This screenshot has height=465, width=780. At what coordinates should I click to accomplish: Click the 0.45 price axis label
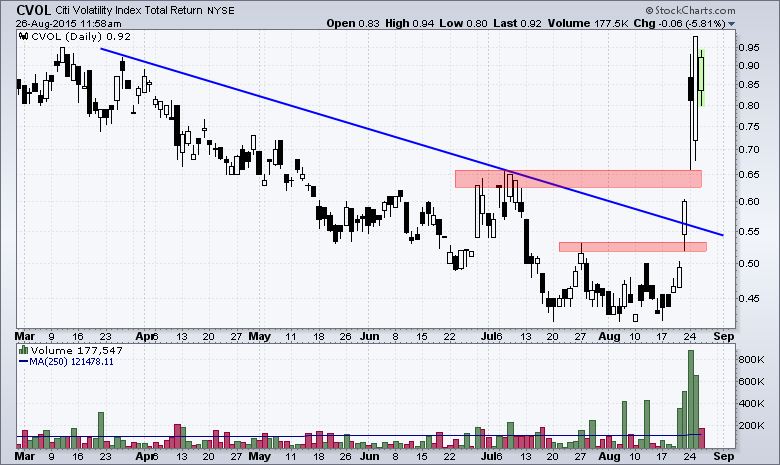pyautogui.click(x=749, y=299)
